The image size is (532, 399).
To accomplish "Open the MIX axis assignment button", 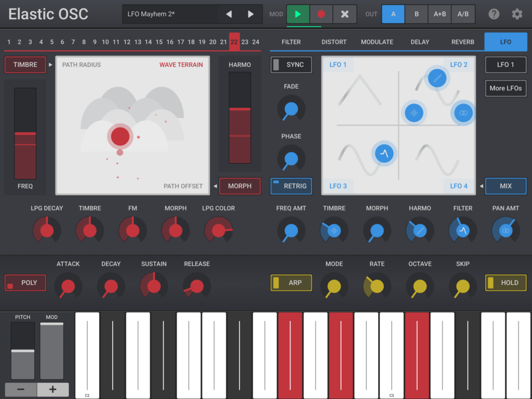I will point(506,186).
